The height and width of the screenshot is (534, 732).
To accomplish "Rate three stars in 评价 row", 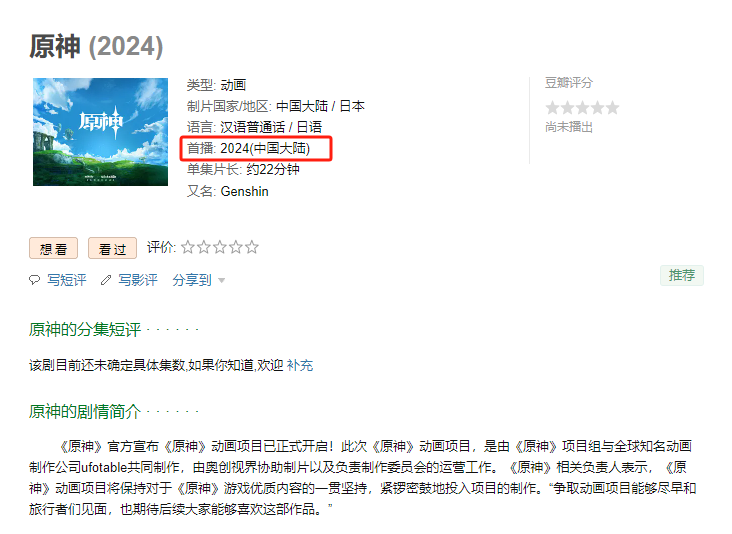I will pyautogui.click(x=219, y=247).
